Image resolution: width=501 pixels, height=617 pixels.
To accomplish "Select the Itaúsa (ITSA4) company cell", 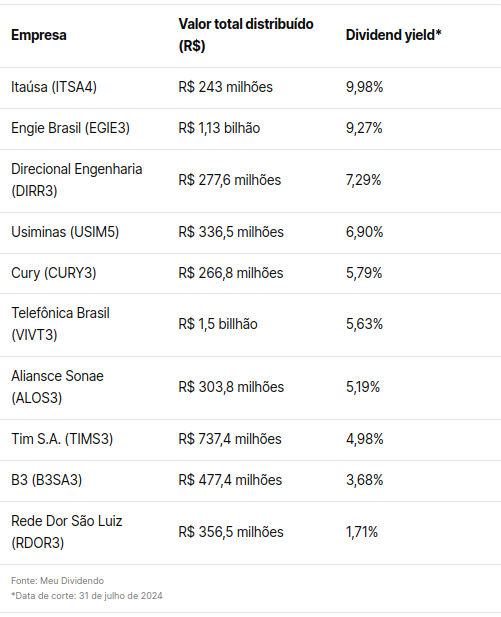I will [54, 87].
